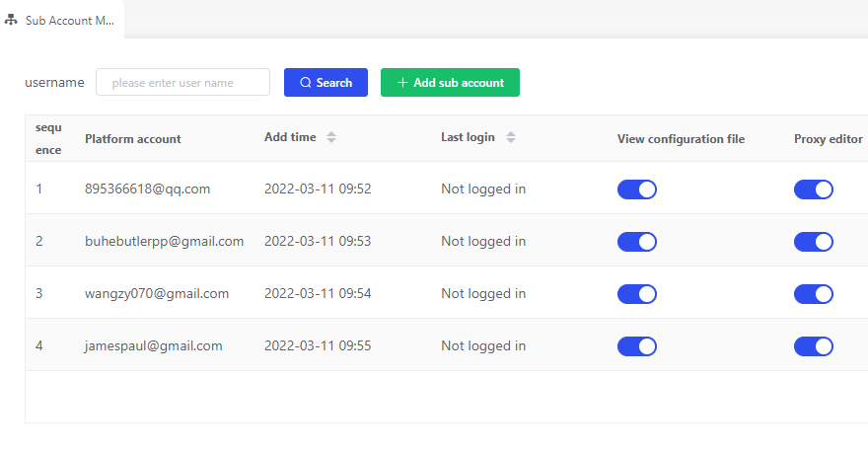868x454 pixels.
Task: Switch to the Sub Account Management tab
Action: (69, 20)
